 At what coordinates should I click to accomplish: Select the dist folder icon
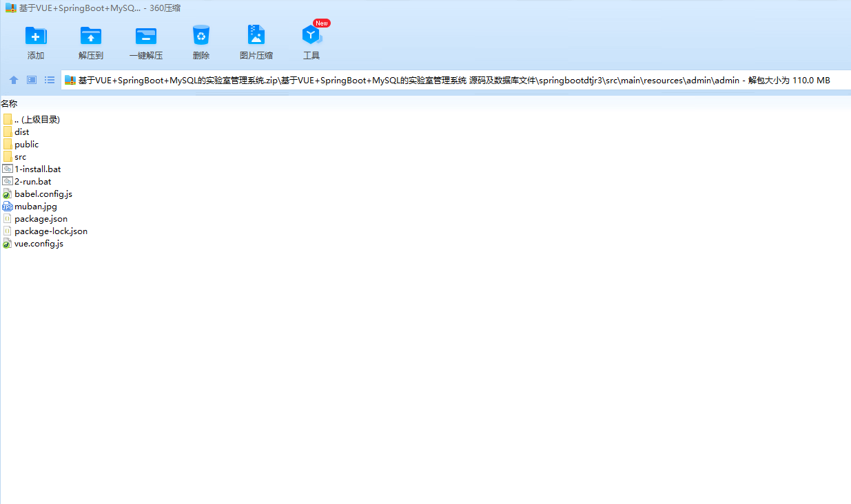(8, 132)
